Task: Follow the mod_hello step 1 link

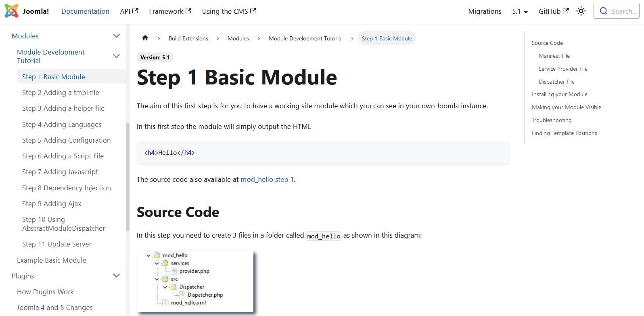Action: (267, 179)
